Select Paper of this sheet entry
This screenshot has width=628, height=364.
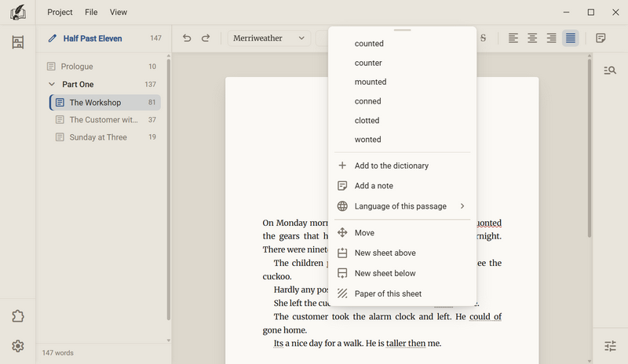(x=402, y=293)
